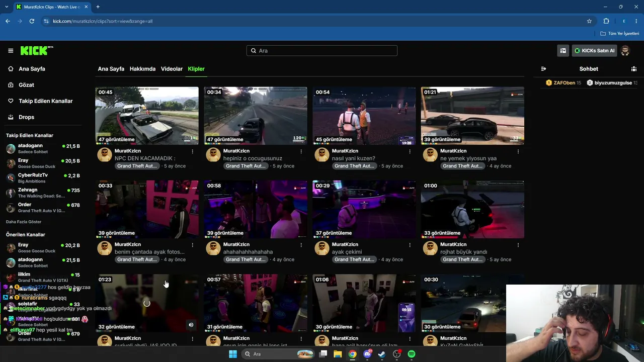644x362 pixels.
Task: Open options for rojhat büyük yandı clip
Action: click(518, 245)
